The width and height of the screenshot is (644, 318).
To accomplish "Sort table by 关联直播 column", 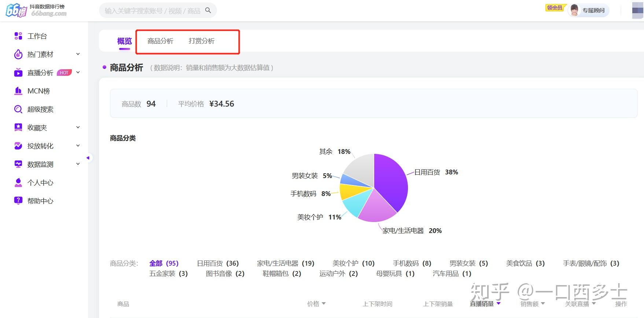I will 581,304.
